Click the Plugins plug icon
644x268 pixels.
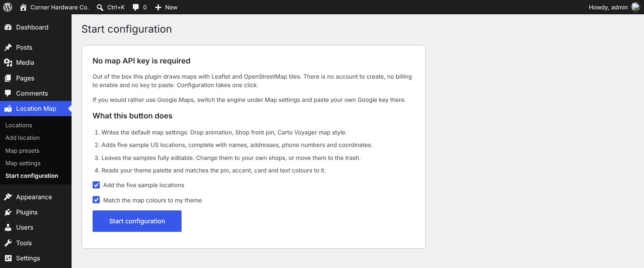[x=8, y=212]
